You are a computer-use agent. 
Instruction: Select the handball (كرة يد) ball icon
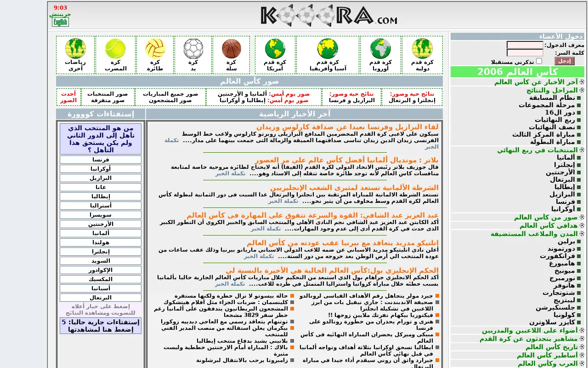[193, 49]
